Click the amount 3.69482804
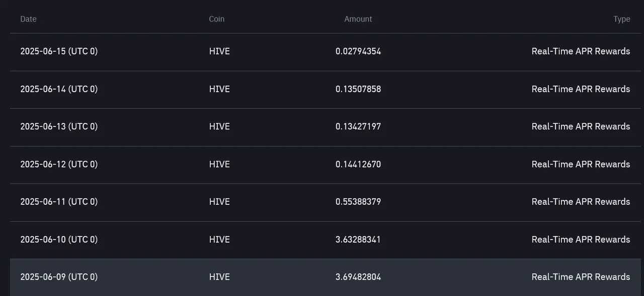The height and width of the screenshot is (296, 644). [x=358, y=277]
